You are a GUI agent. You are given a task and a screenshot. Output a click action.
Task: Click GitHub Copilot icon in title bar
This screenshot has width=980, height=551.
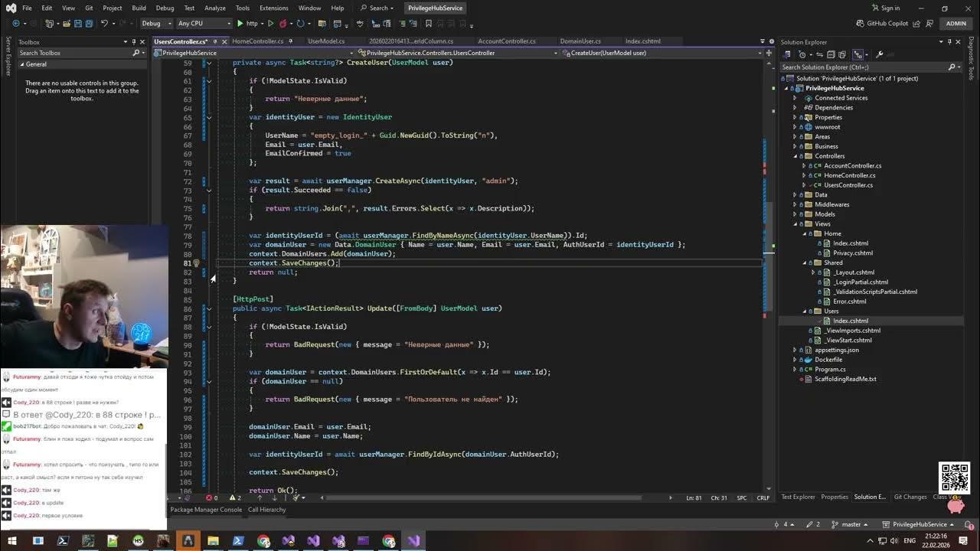859,24
